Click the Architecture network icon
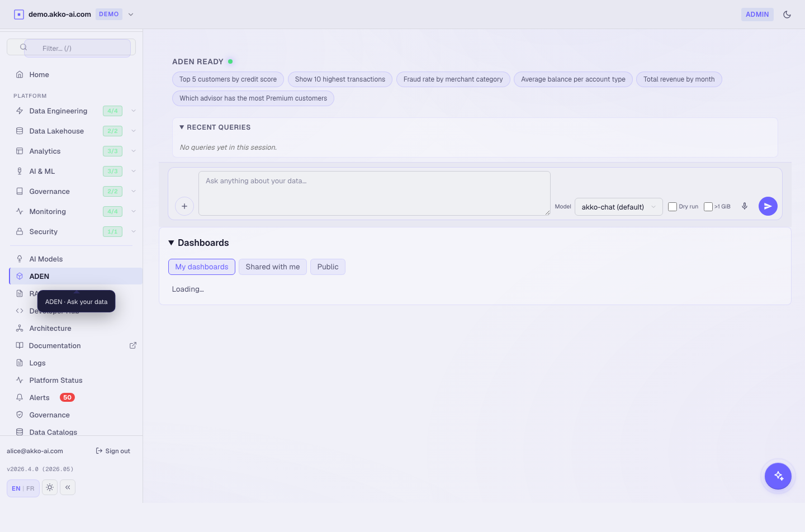The height and width of the screenshot is (532, 805). click(20, 328)
